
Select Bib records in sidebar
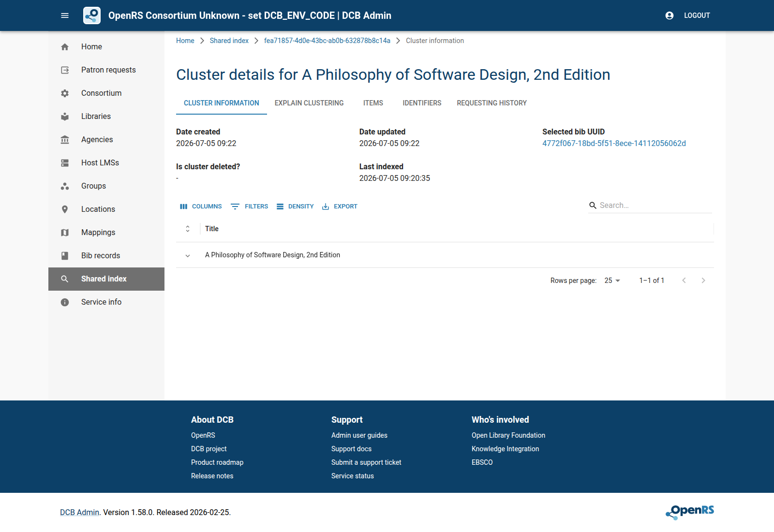[106, 256]
